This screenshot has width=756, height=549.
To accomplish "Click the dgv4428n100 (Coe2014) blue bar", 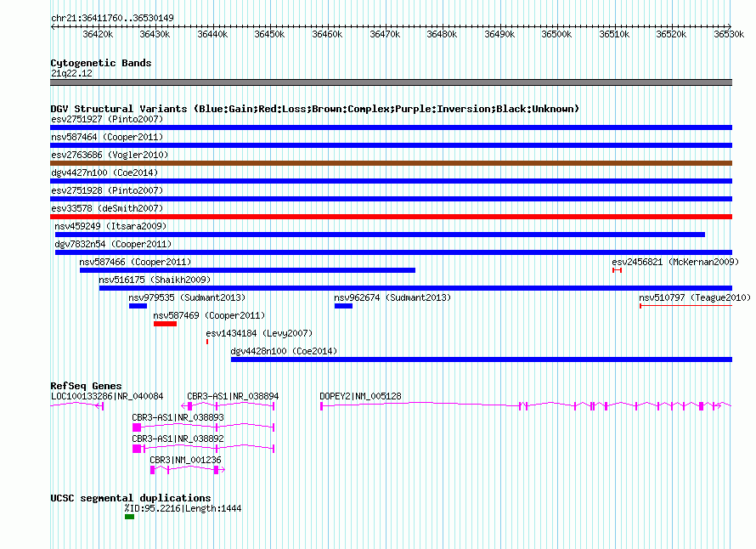I will point(482,359).
